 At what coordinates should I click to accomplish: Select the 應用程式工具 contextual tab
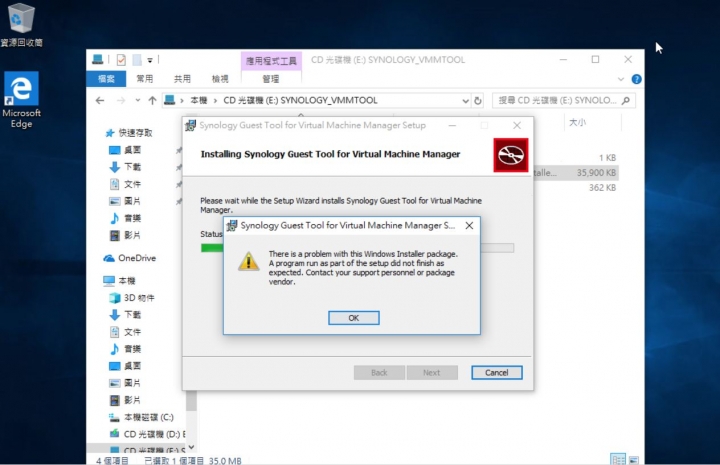271,61
